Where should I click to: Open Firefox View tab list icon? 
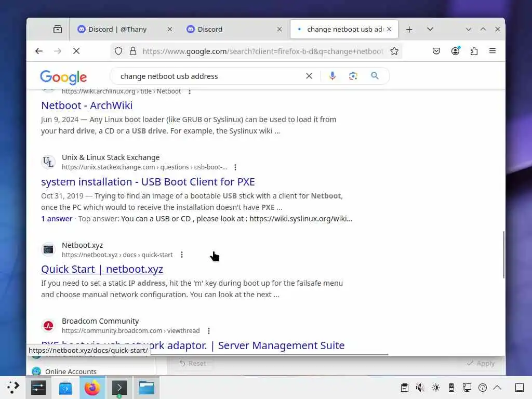click(x=58, y=29)
